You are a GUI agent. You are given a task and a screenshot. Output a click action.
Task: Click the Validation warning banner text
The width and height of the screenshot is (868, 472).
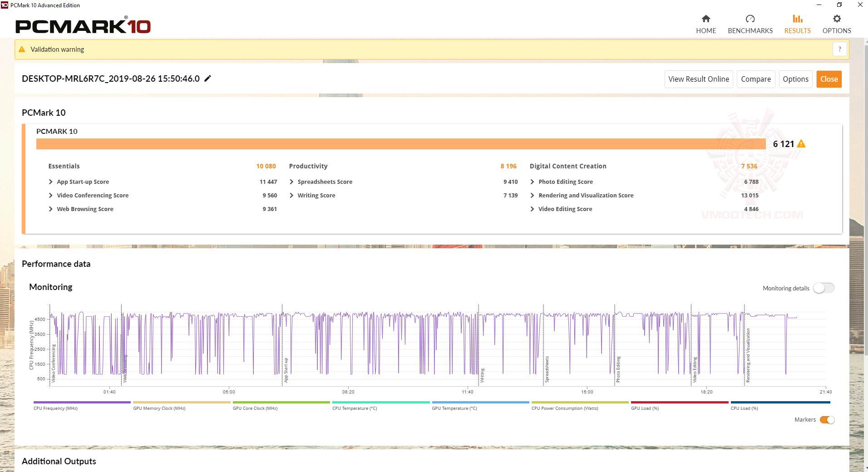point(57,49)
